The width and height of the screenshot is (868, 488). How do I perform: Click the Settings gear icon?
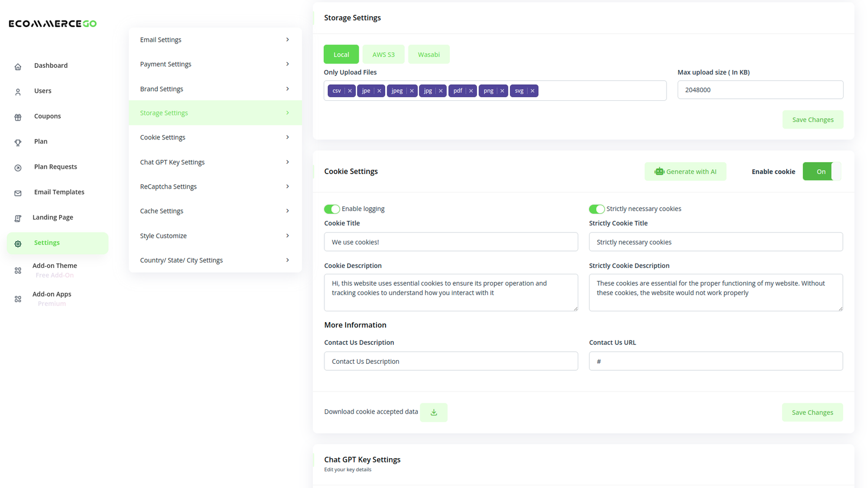(x=18, y=244)
